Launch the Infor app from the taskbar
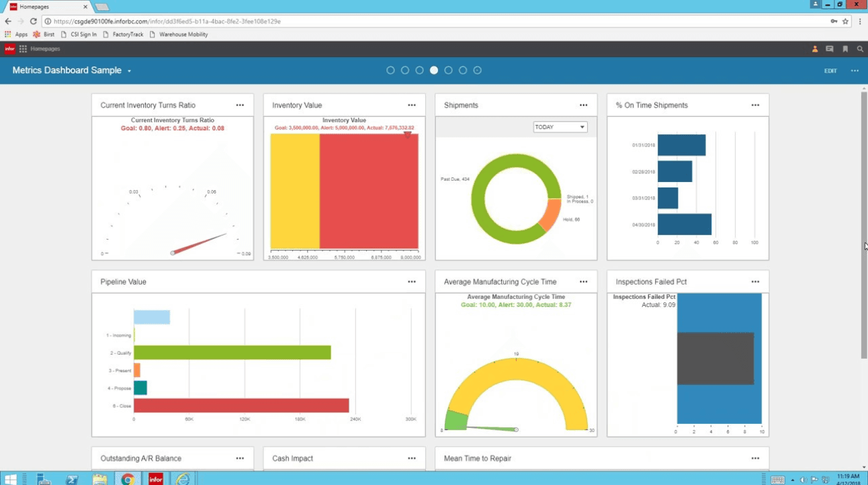 155,478
